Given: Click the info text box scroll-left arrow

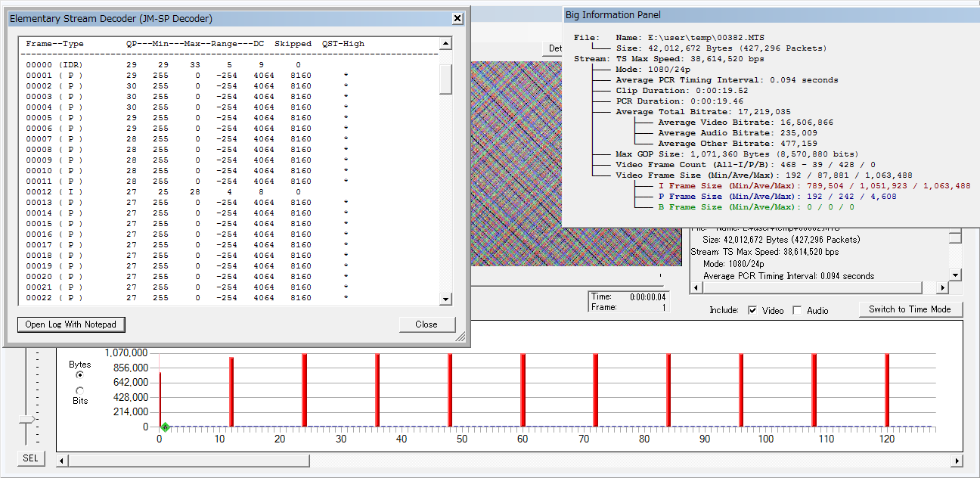Looking at the screenshot, I should [696, 288].
